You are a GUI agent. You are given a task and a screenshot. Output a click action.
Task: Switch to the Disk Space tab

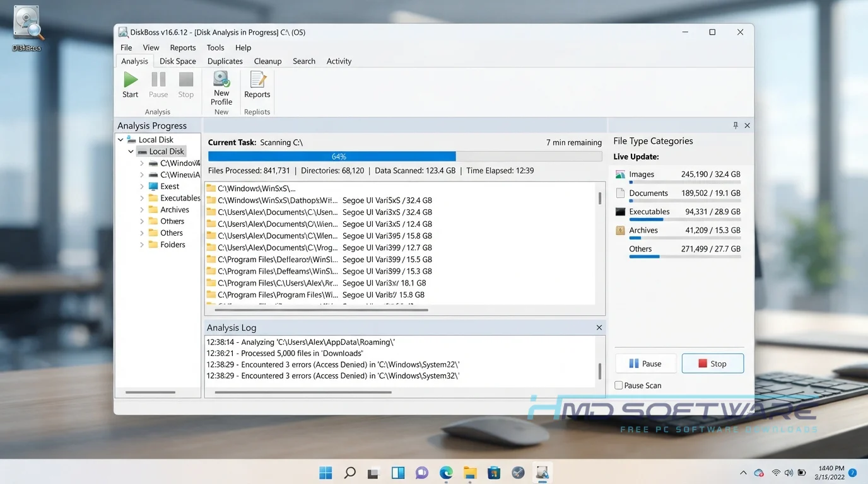(178, 61)
